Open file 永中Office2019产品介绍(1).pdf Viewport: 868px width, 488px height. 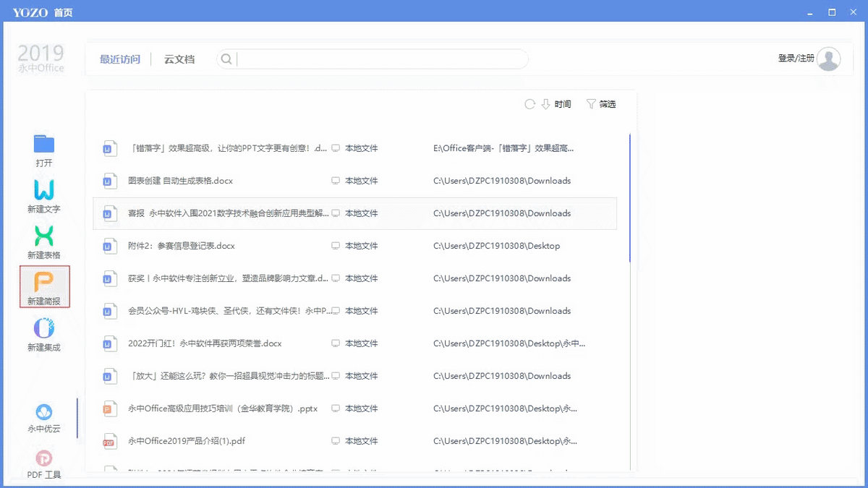(187, 441)
